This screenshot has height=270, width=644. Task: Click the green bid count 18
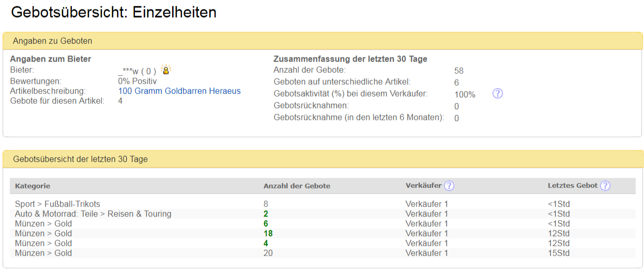pyautogui.click(x=268, y=233)
